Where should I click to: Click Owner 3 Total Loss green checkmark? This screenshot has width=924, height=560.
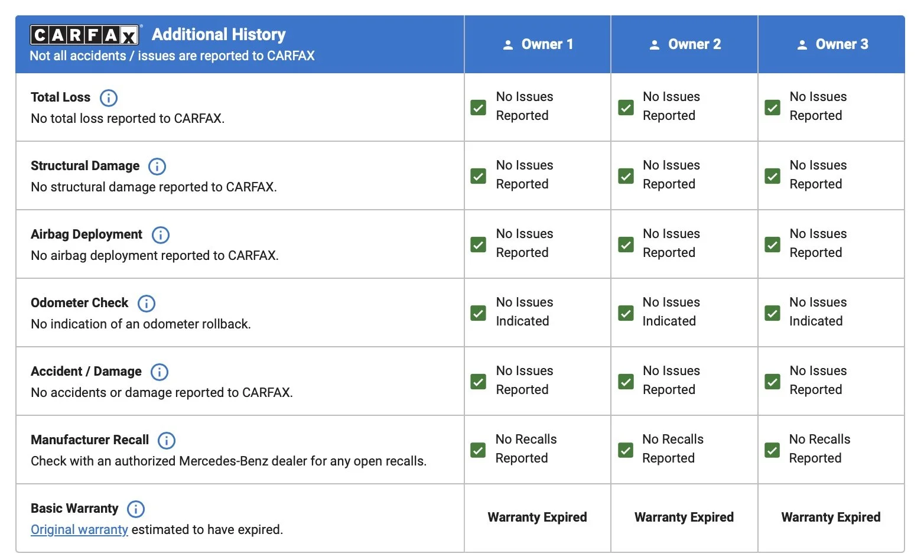tap(772, 108)
